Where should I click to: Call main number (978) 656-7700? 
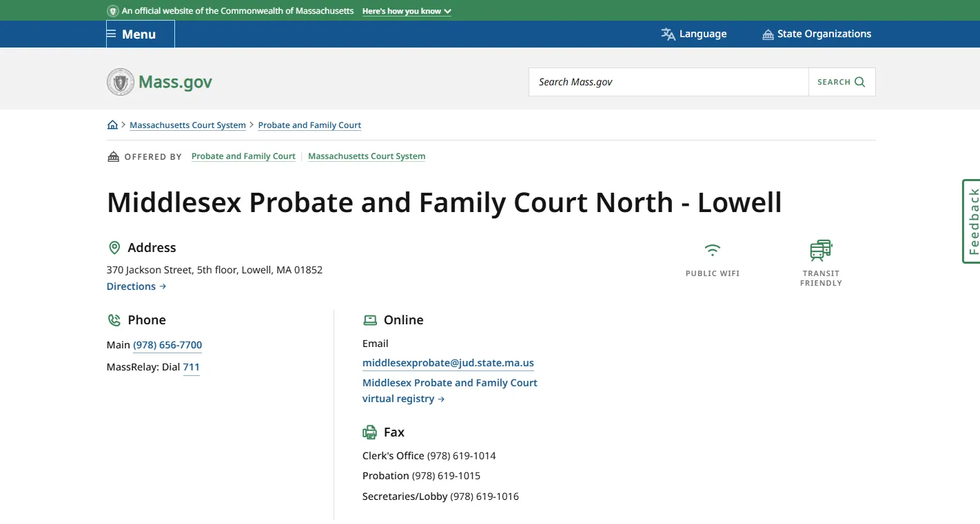pyautogui.click(x=167, y=345)
